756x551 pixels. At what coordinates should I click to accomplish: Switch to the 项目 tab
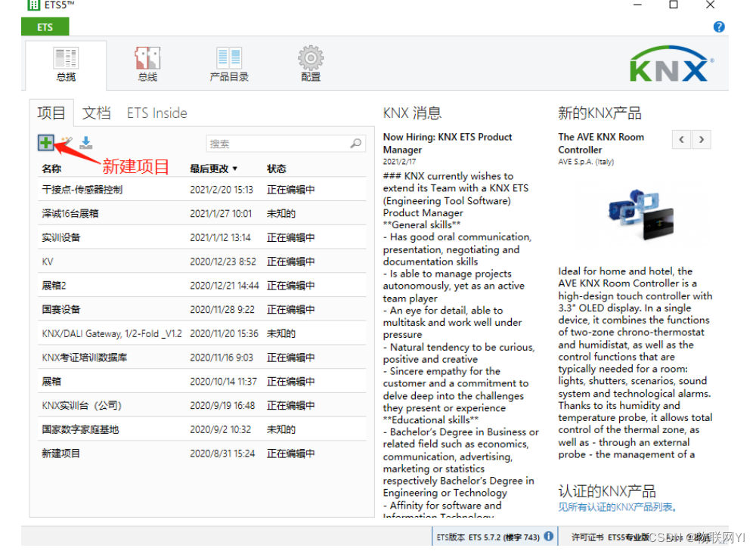(x=51, y=113)
